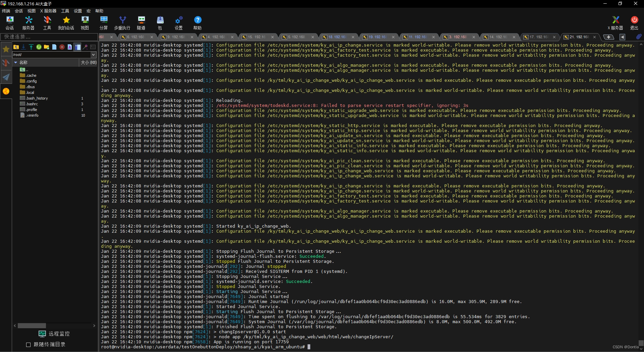Close the tab '21. 192.168'
The width and height of the screenshot is (644, 352).
[594, 37]
